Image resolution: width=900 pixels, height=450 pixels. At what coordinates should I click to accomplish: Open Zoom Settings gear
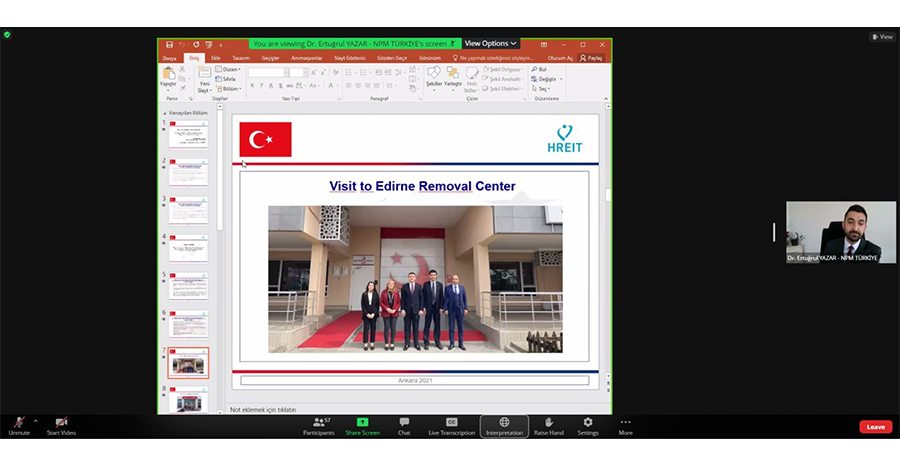588,426
